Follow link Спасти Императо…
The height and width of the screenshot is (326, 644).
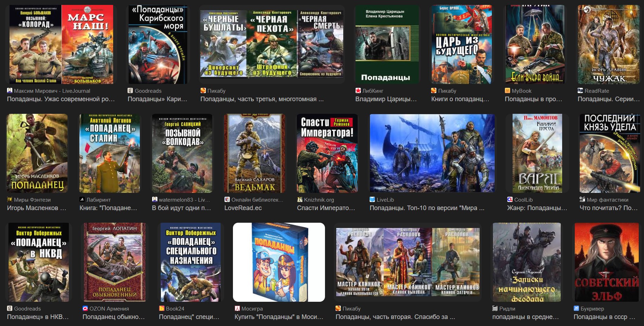point(326,208)
